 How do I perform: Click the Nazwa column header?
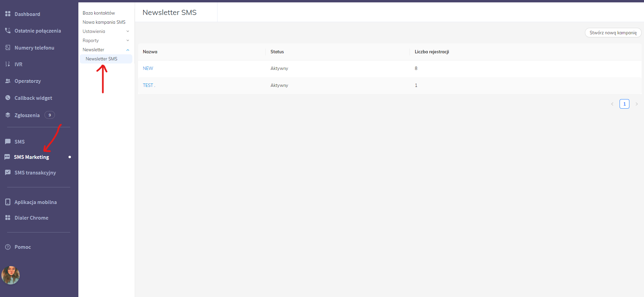click(x=150, y=52)
